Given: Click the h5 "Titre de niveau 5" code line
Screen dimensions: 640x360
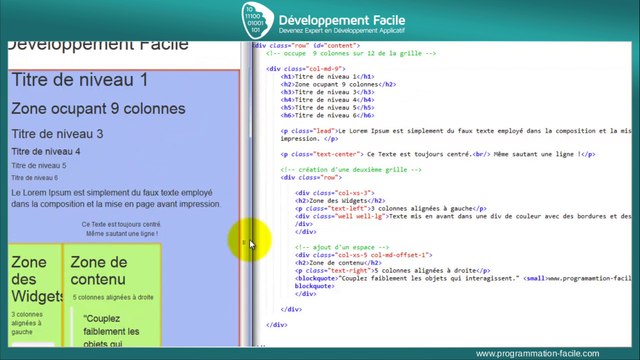Looking at the screenshot, I should coord(327,107).
